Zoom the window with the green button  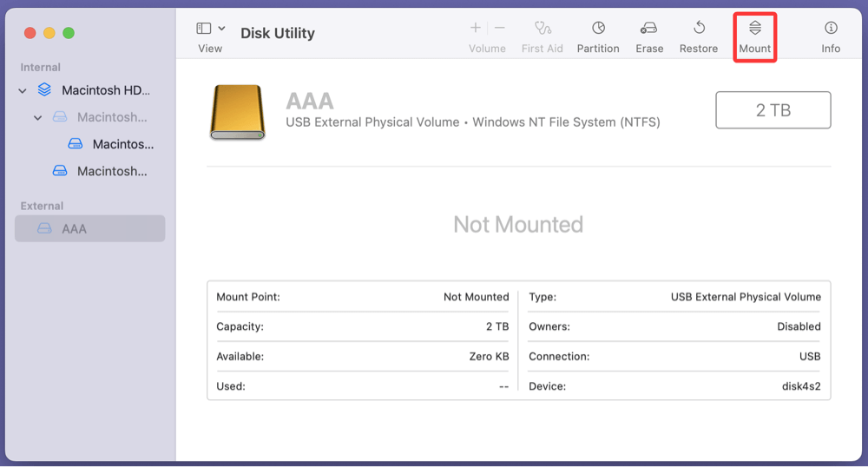[69, 33]
